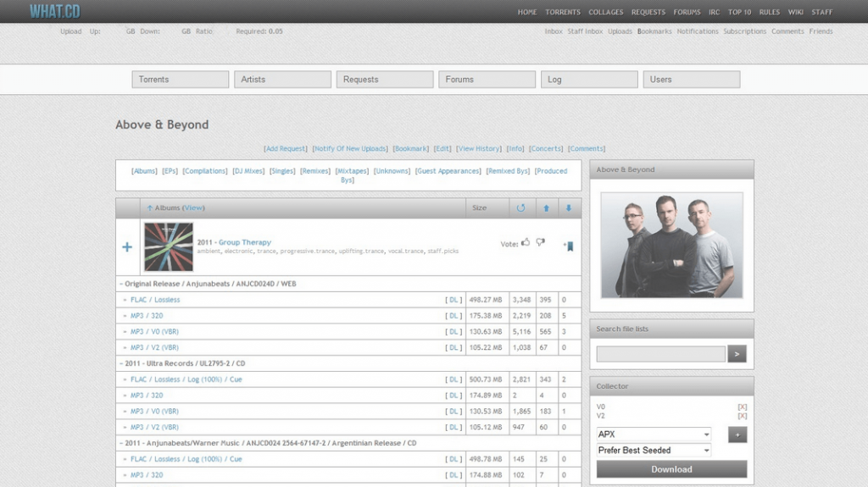Image resolution: width=868 pixels, height=487 pixels.
Task: Sort by snatches refresh icon in header
Action: coord(520,208)
